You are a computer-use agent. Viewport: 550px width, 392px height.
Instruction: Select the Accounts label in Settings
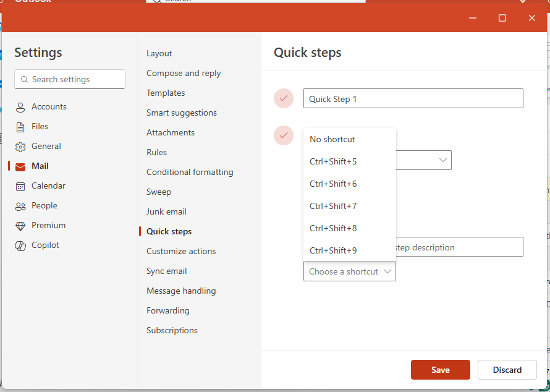tap(49, 106)
